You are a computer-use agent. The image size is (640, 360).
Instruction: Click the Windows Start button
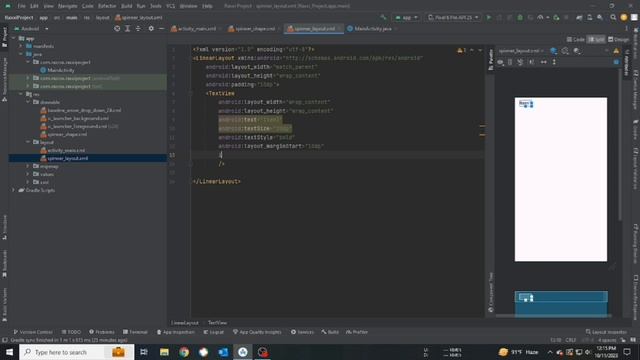point(9,352)
